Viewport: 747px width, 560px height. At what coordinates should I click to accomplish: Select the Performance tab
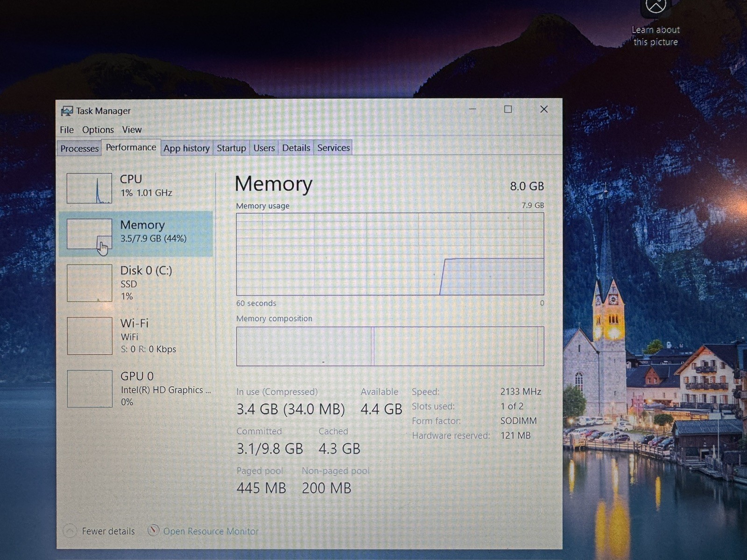pos(131,147)
